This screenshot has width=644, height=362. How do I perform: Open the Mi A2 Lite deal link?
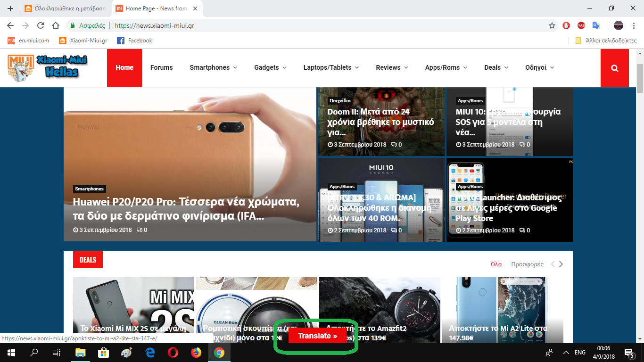(498, 333)
